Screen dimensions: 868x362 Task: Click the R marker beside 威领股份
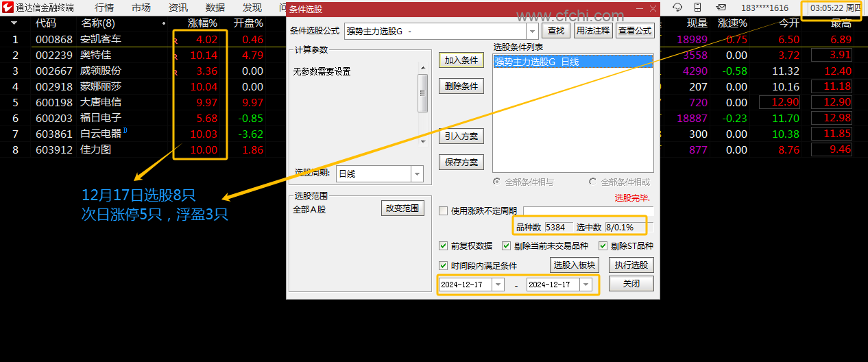[x=176, y=73]
